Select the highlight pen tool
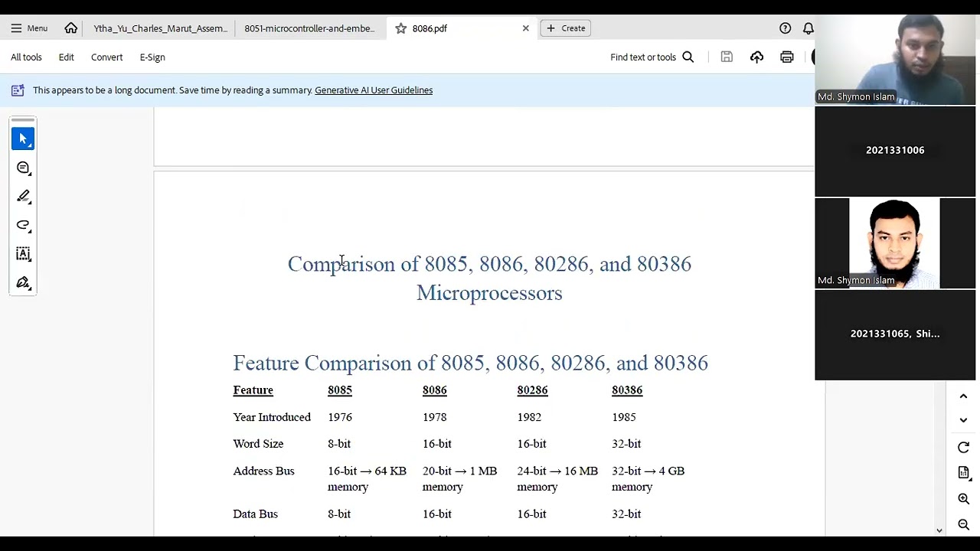980x551 pixels. click(x=23, y=197)
